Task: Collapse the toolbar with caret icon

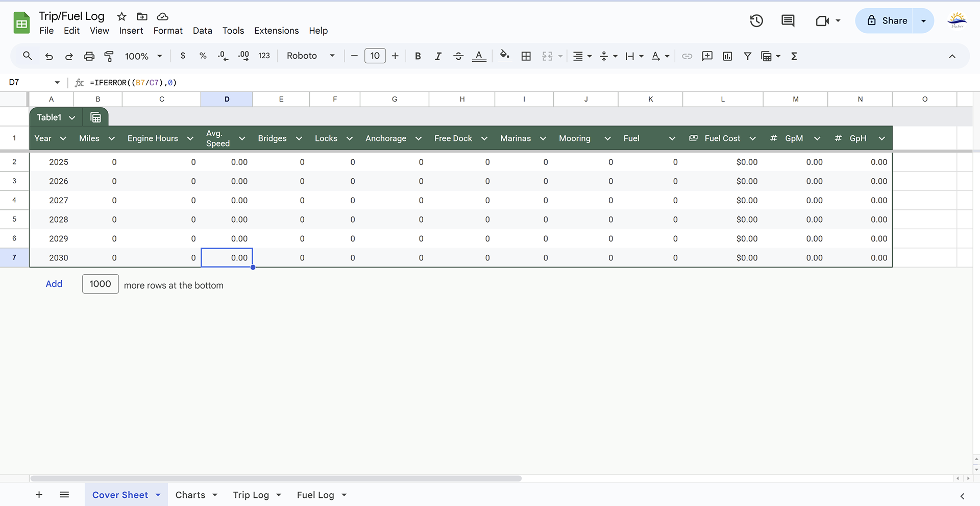Action: (x=952, y=56)
